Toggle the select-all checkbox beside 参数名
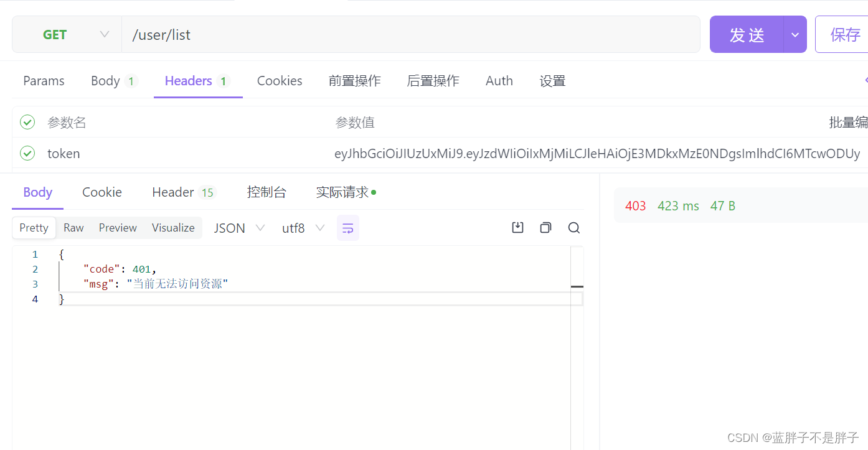Image resolution: width=868 pixels, height=450 pixels. click(27, 122)
